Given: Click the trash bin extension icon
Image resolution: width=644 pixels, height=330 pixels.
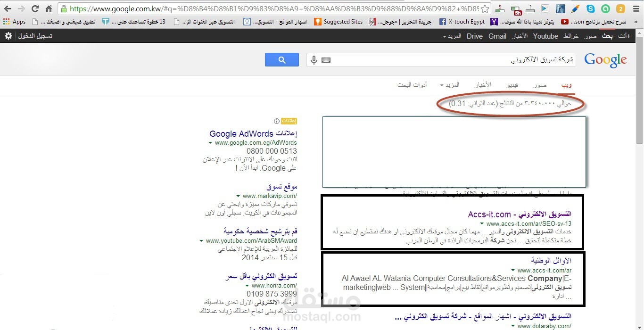Looking at the screenshot, I should click(x=560, y=8).
